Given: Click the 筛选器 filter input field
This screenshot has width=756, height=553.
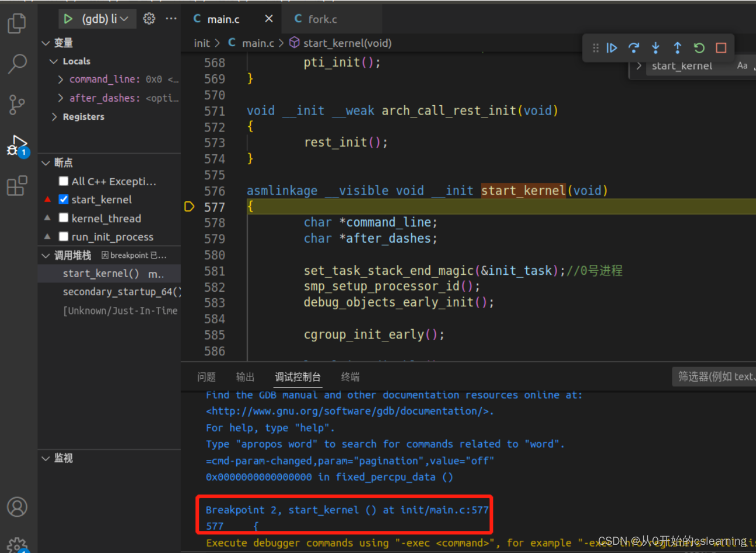Looking at the screenshot, I should pos(713,376).
